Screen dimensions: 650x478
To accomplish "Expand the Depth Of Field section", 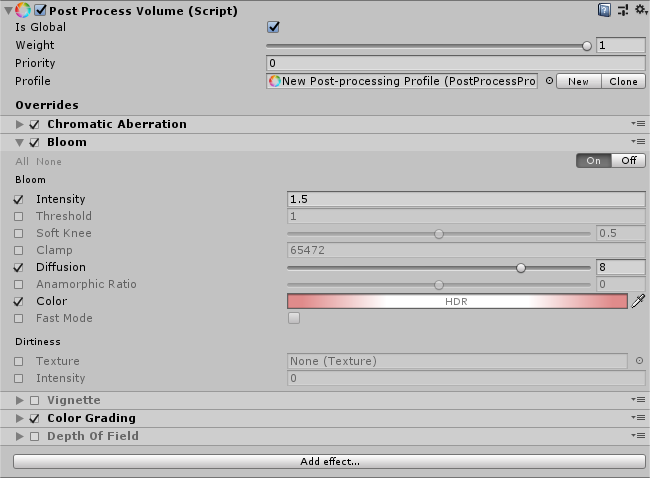I will point(20,436).
